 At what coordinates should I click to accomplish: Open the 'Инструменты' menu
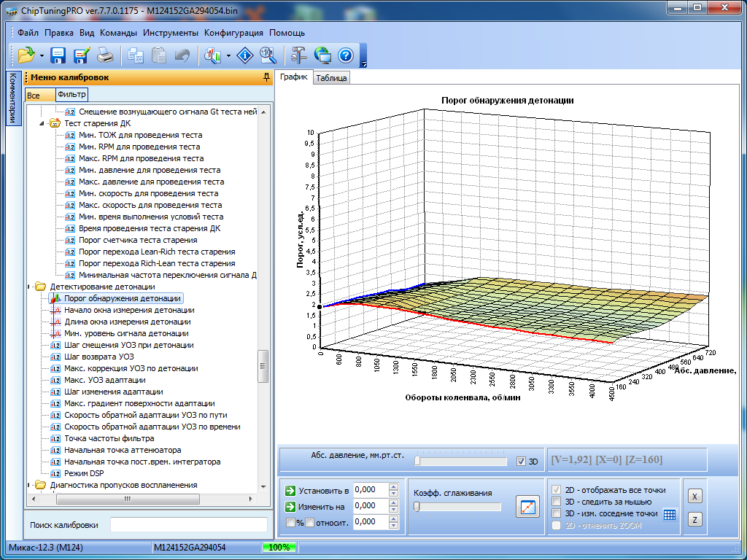tap(170, 33)
